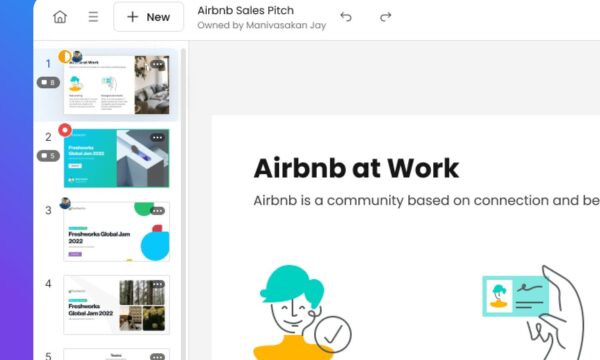Open slide 3 more options menu

tap(157, 211)
